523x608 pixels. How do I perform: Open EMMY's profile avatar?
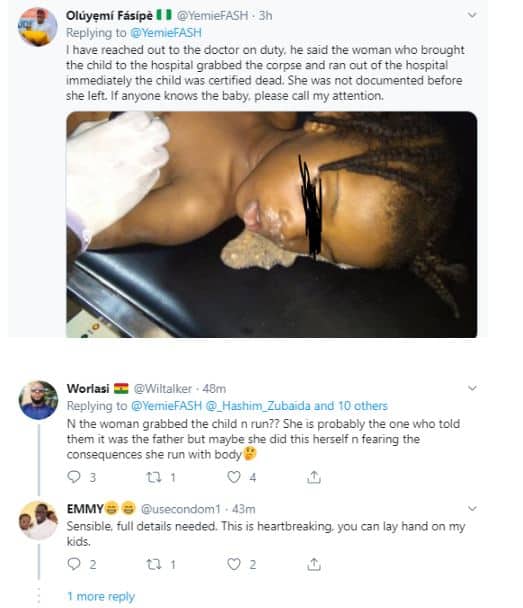(38, 520)
